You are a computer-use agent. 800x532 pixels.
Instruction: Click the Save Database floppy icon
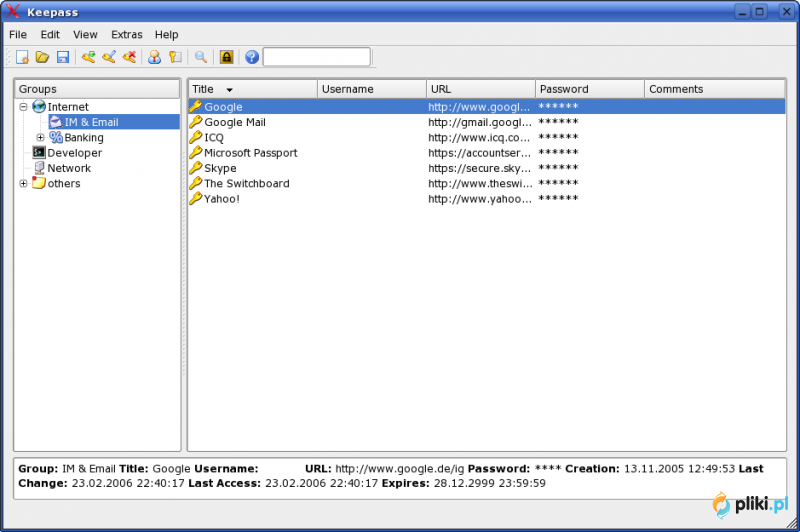pyautogui.click(x=63, y=57)
